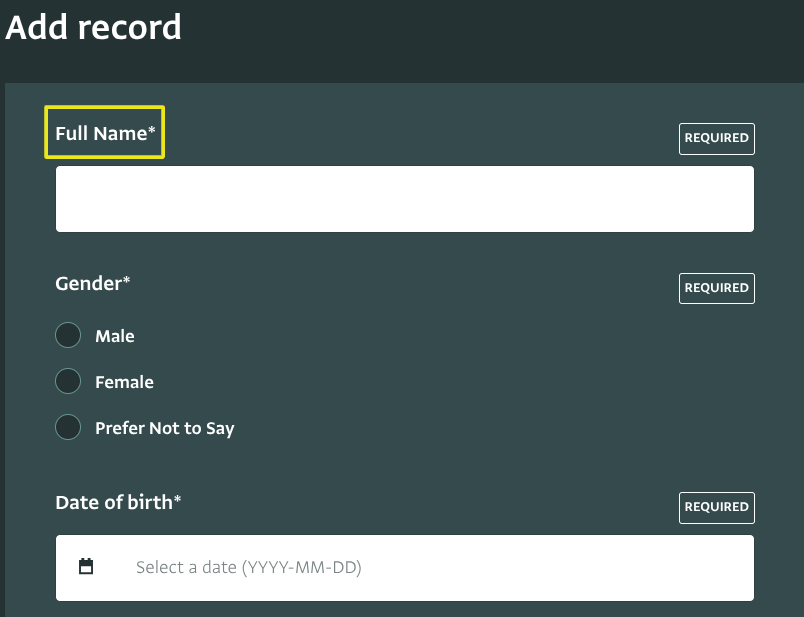
Task: Click the REQUIRED badge beside Date of birth
Action: (x=716, y=507)
